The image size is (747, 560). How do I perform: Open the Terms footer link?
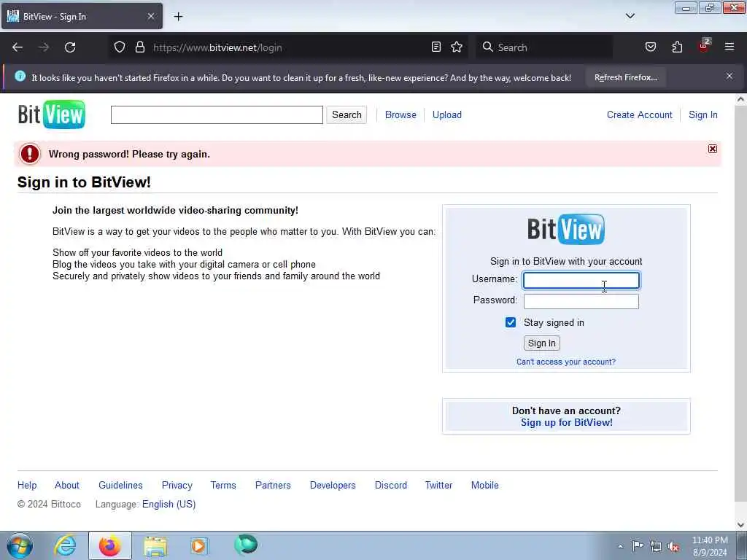click(x=223, y=485)
